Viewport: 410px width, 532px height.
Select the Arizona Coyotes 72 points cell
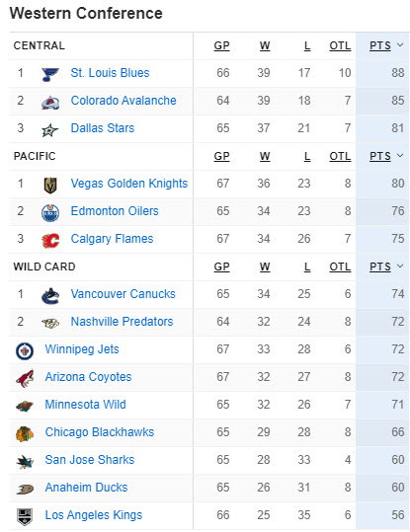coord(382,377)
